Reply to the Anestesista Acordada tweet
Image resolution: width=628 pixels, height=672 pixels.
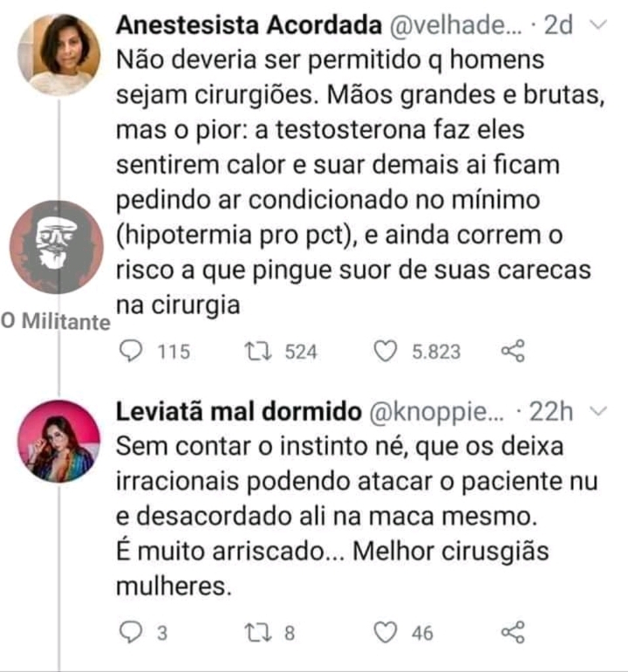point(132,352)
